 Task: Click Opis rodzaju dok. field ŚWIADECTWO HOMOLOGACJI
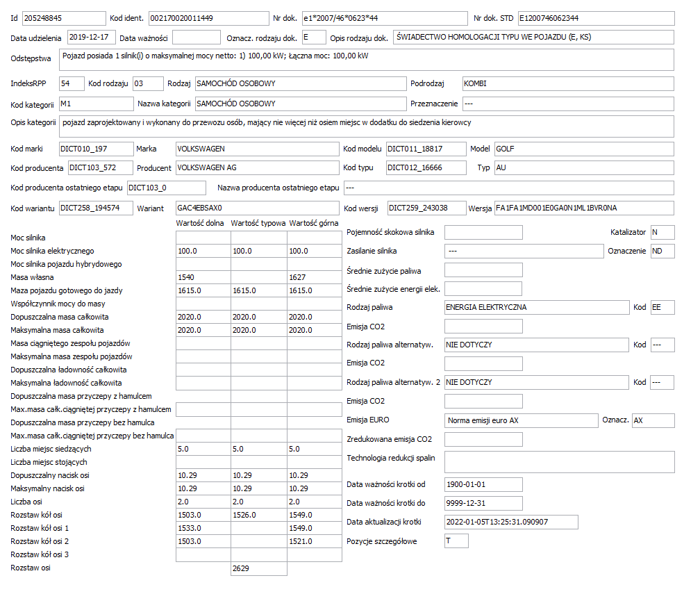pos(533,37)
